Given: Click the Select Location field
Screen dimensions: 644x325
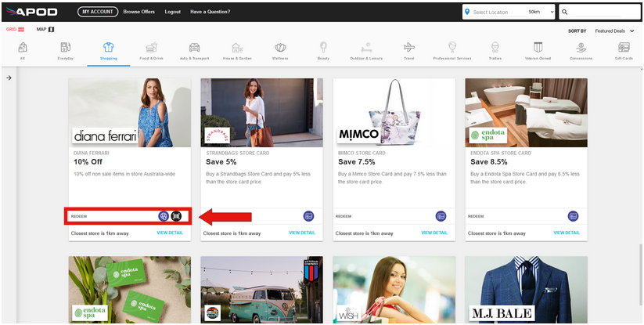Looking at the screenshot, I should tap(498, 12).
